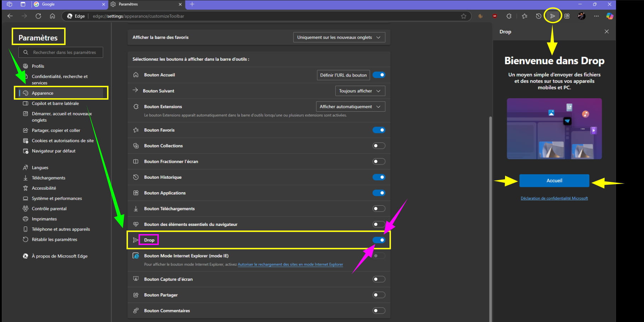Screen dimensions: 644x322
Task: Open Bouton Suivant 'Toujours afficher' dropdown
Action: (360, 91)
